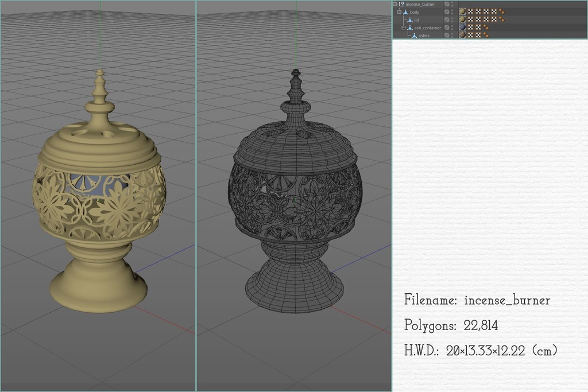Toggle visibility dots for incense_burner
This screenshot has height=392, width=588.
point(452,4)
